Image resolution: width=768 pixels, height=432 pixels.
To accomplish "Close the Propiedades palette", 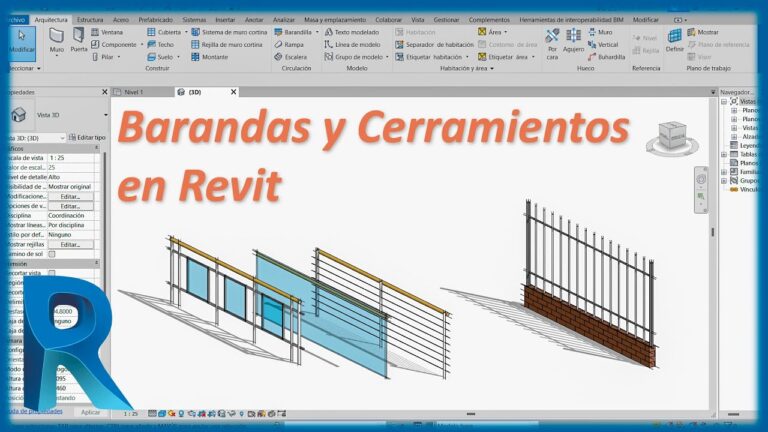I will tap(104, 92).
